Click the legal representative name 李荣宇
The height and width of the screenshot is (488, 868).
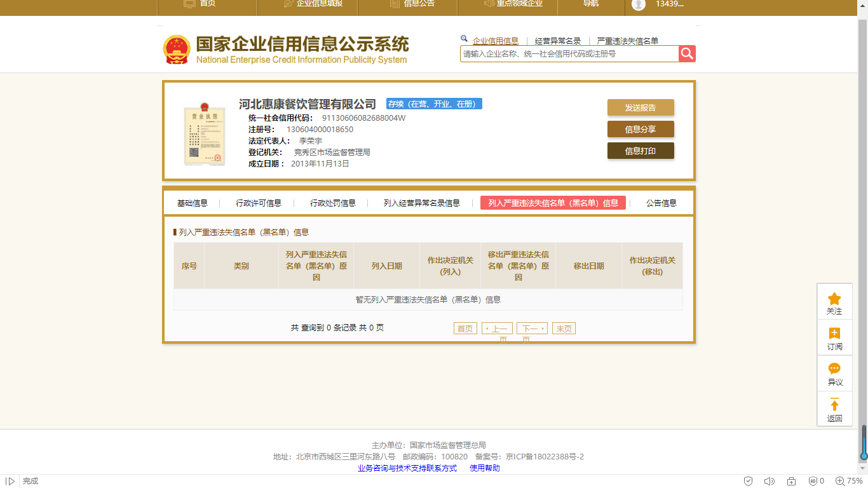[311, 141]
